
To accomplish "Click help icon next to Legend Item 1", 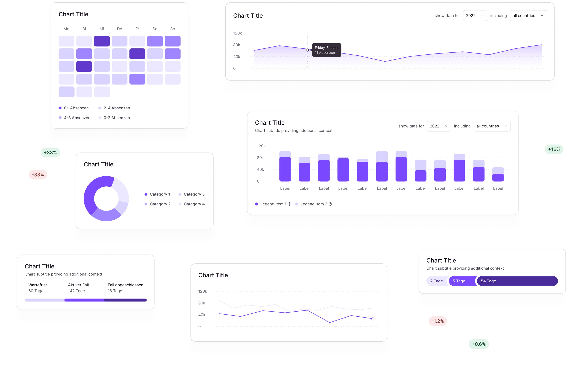I will pos(289,204).
